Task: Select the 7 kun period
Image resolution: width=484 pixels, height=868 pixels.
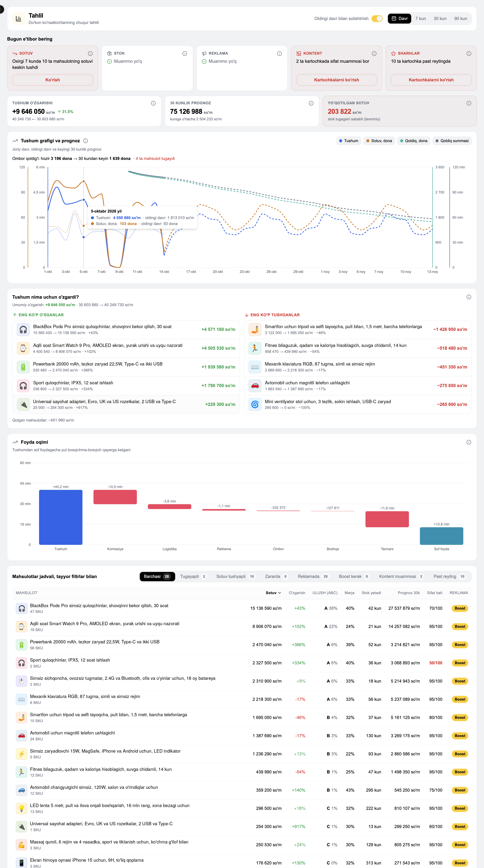Action: click(x=420, y=19)
